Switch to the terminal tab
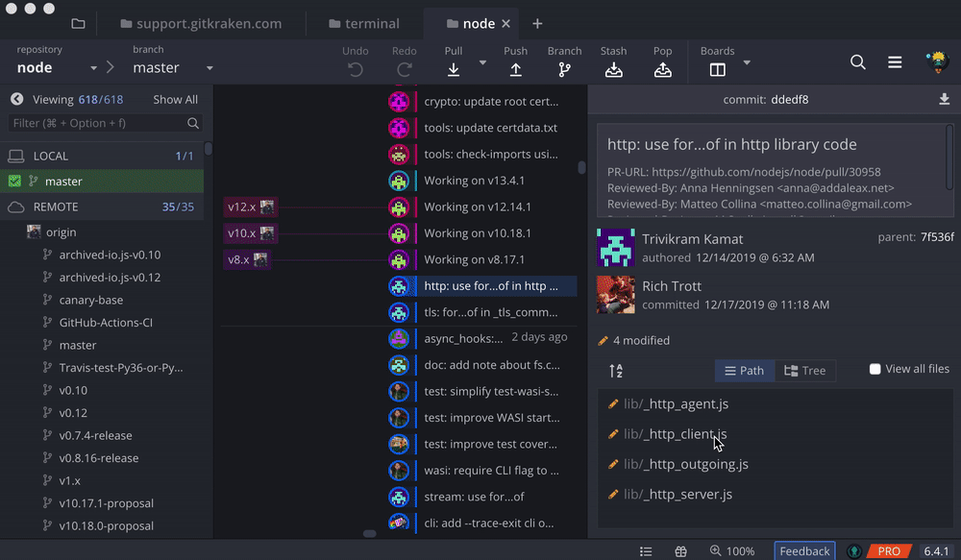 tap(364, 23)
